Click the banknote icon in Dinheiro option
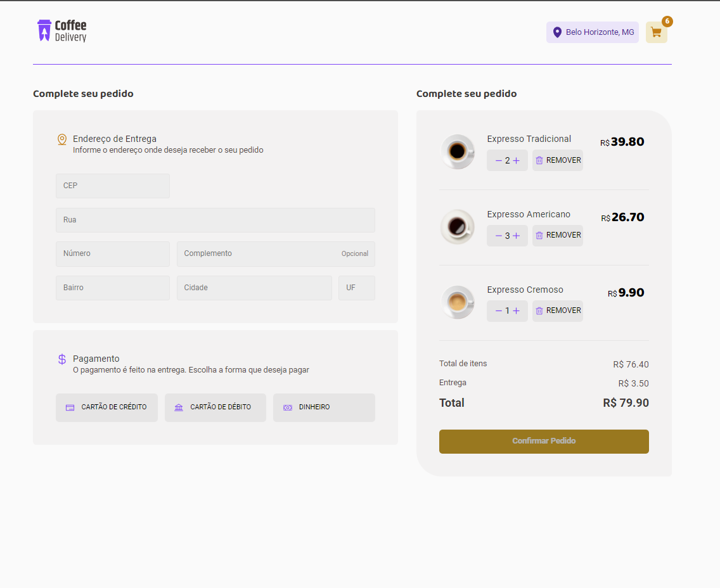This screenshot has height=588, width=720. (x=289, y=407)
